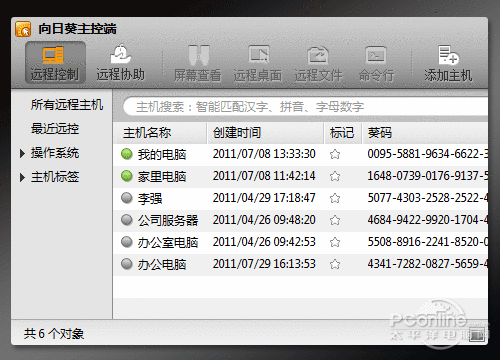This screenshot has height=360, width=500.
Task: Focus the 主机搜索 search field
Action: [306, 107]
